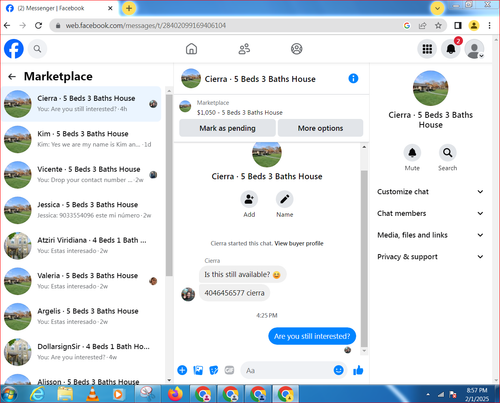Open the browser side panel icon
This screenshot has width=500, height=403.
(458, 25)
